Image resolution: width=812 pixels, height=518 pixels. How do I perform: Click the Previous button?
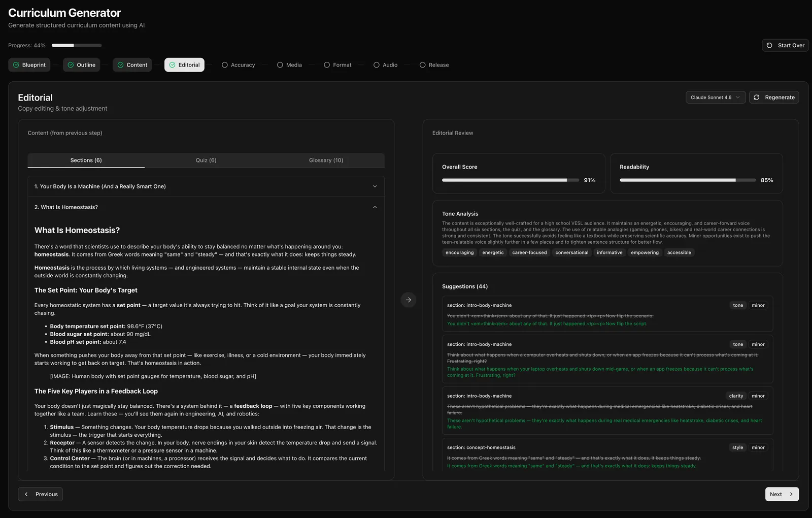(x=41, y=494)
